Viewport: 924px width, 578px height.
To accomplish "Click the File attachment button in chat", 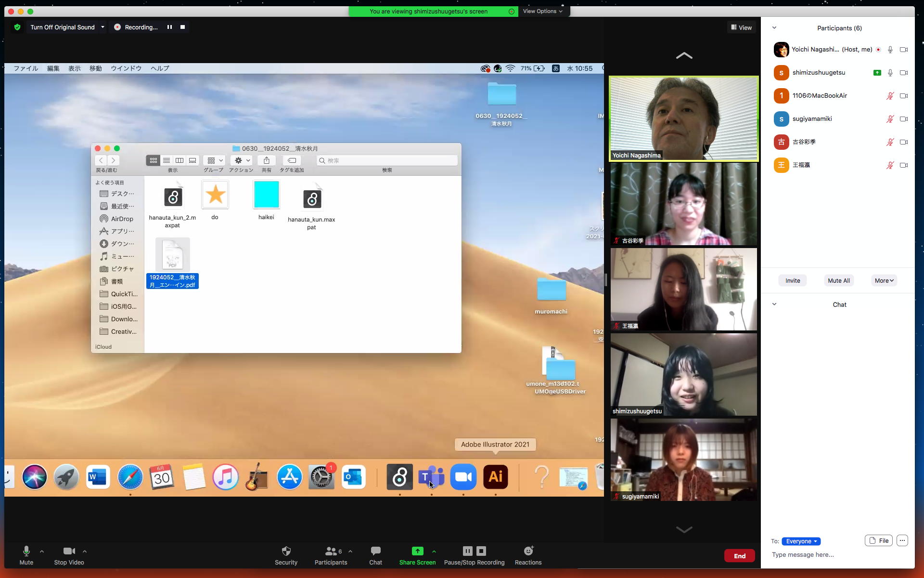I will coord(878,541).
